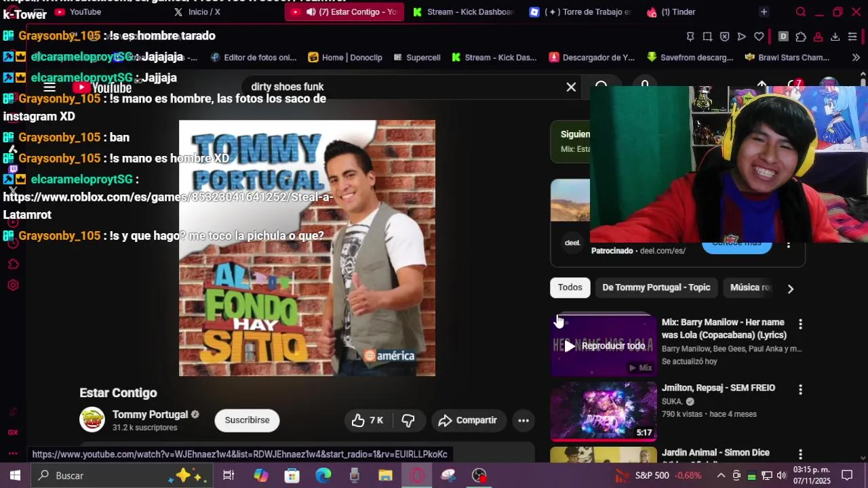868x488 pixels.
Task: Click the YouTube logo home link
Action: [102, 87]
